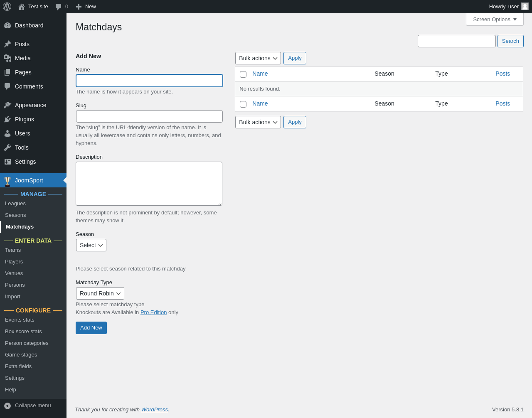Open JoomSport Settings submenu item
Viewport: 532px width, 418px height.
click(x=15, y=378)
